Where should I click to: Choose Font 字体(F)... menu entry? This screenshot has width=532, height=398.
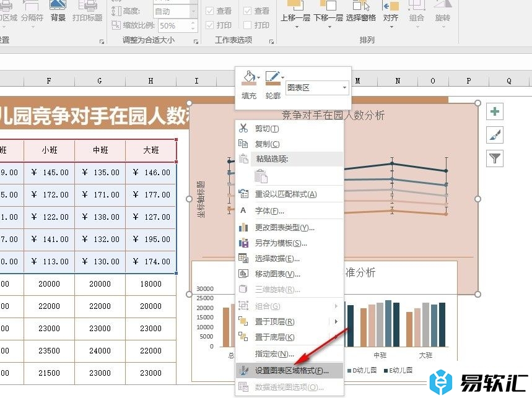point(289,210)
